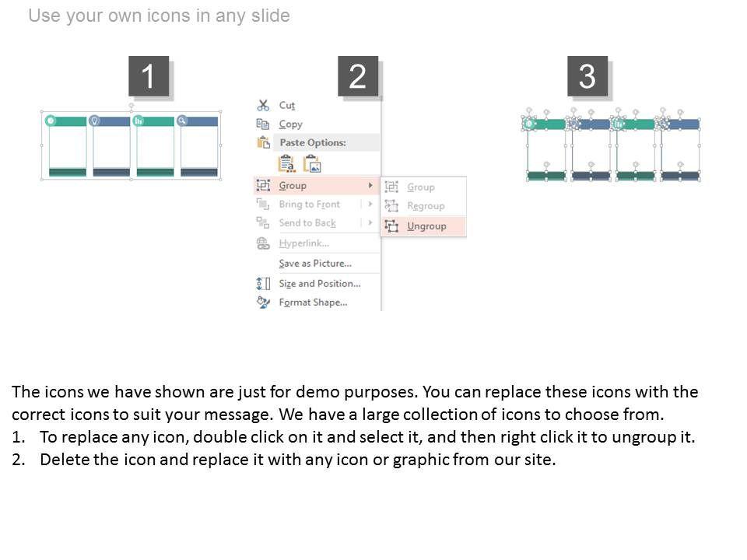Screen dimensions: 747x560
Task: Click the Format Shape paint icon
Action: pyautogui.click(x=263, y=303)
